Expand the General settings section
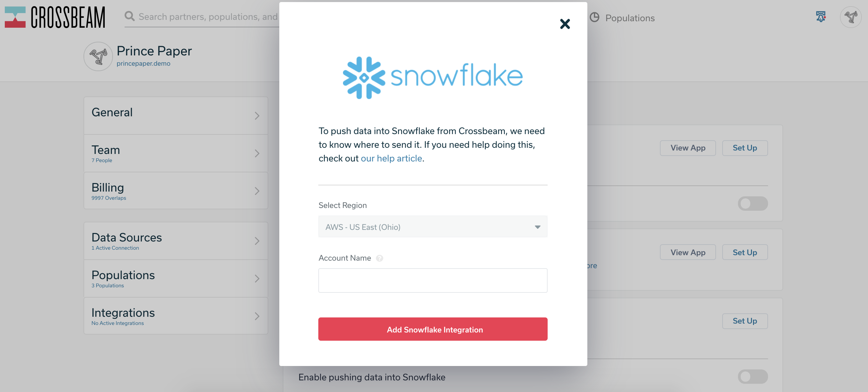 pos(176,116)
